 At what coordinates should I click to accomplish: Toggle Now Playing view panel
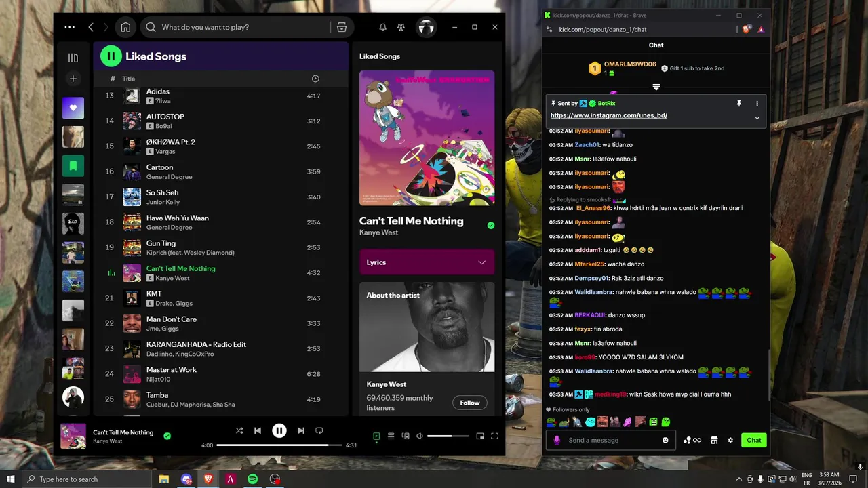click(376, 436)
